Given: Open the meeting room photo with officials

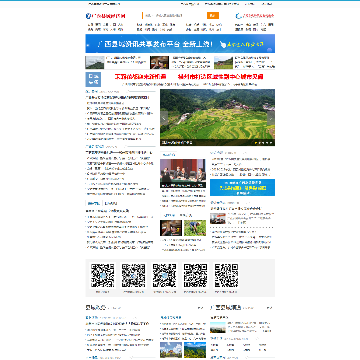Looking at the screenshot, I should [x=183, y=173].
